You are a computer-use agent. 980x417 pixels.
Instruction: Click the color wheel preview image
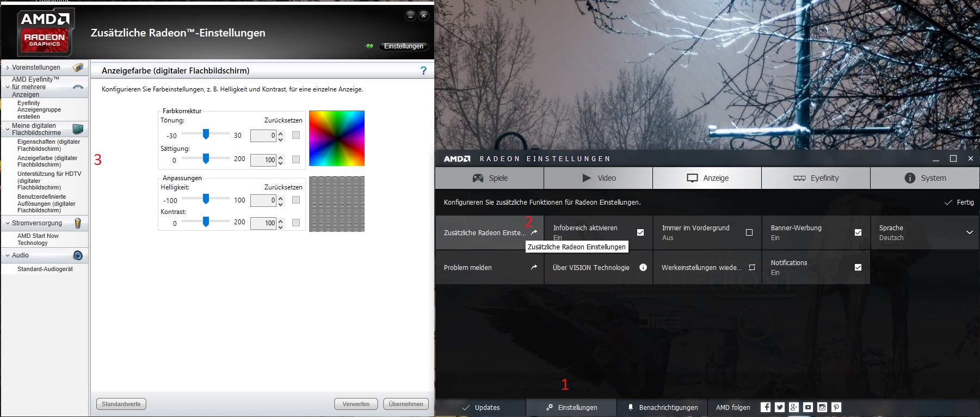pyautogui.click(x=337, y=138)
